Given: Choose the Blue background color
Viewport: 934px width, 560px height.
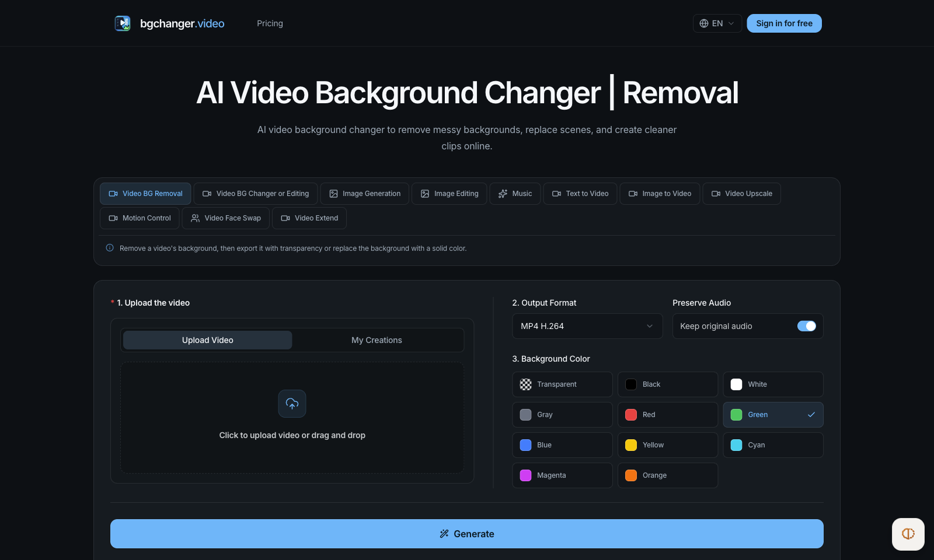Looking at the screenshot, I should coord(563,445).
